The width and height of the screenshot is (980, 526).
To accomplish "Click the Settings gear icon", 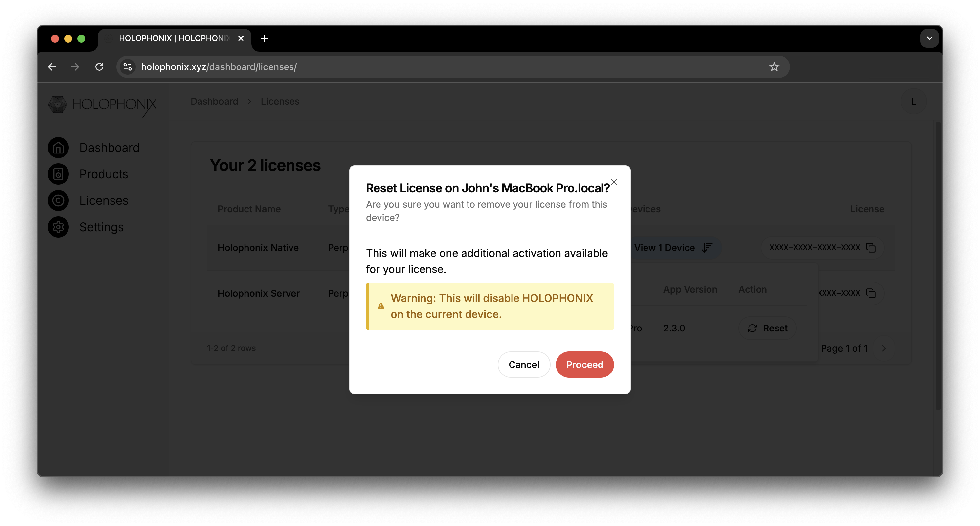I will click(58, 227).
